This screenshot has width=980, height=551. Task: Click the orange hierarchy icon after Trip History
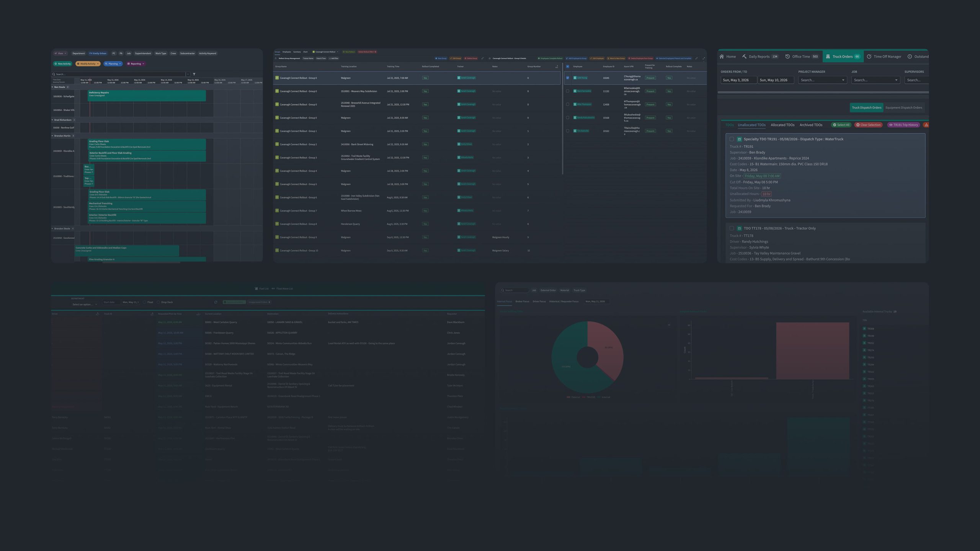926,125
